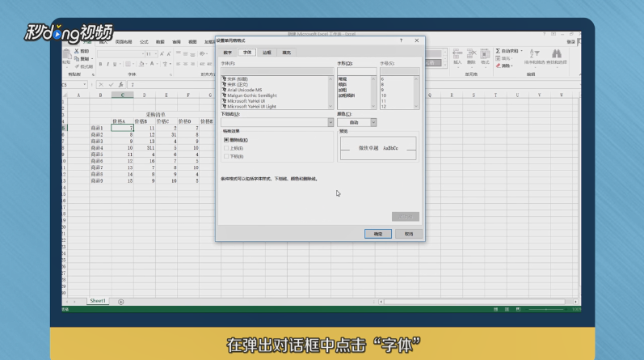Click the Insert Function fx icon
This screenshot has width=644, height=360.
tap(120, 85)
